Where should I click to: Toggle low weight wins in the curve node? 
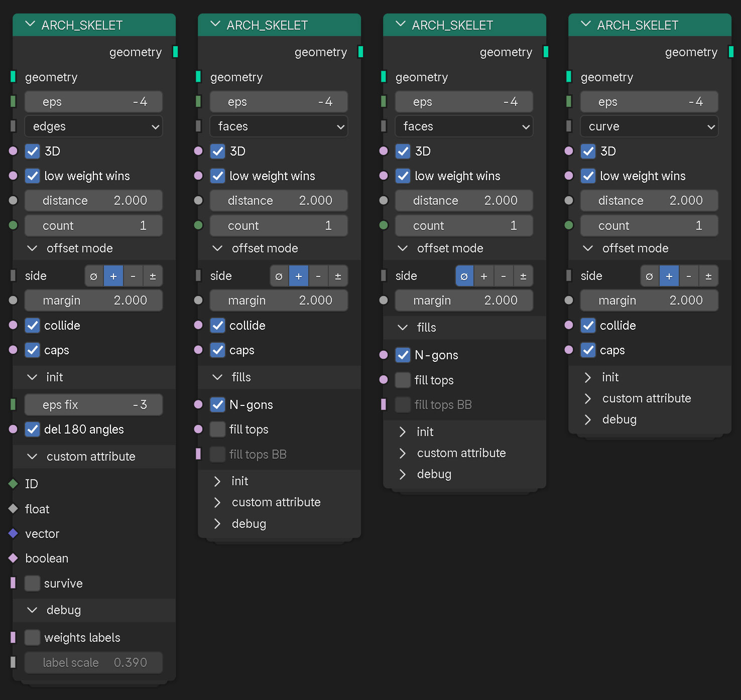[x=588, y=176]
